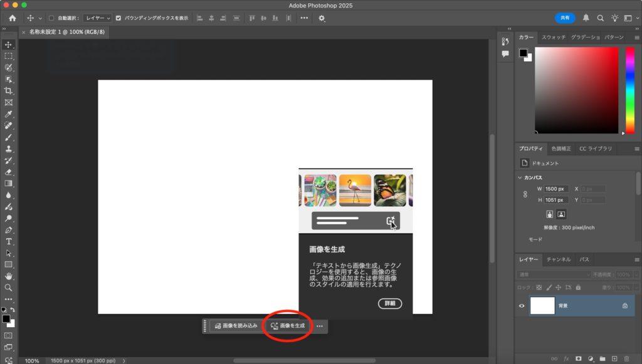The height and width of the screenshot is (364, 642).
Task: Select the Crop tool
Action: tap(9, 91)
